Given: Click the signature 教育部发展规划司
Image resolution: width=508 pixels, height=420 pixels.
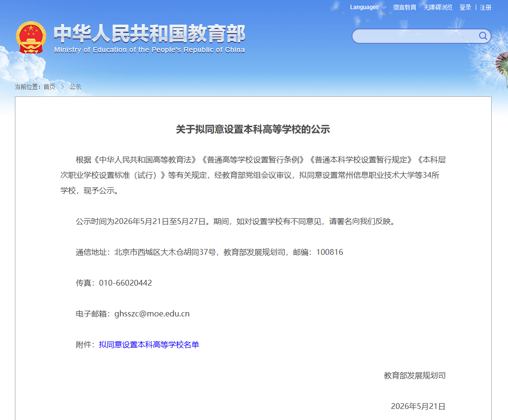Looking at the screenshot, I should [x=415, y=376].
